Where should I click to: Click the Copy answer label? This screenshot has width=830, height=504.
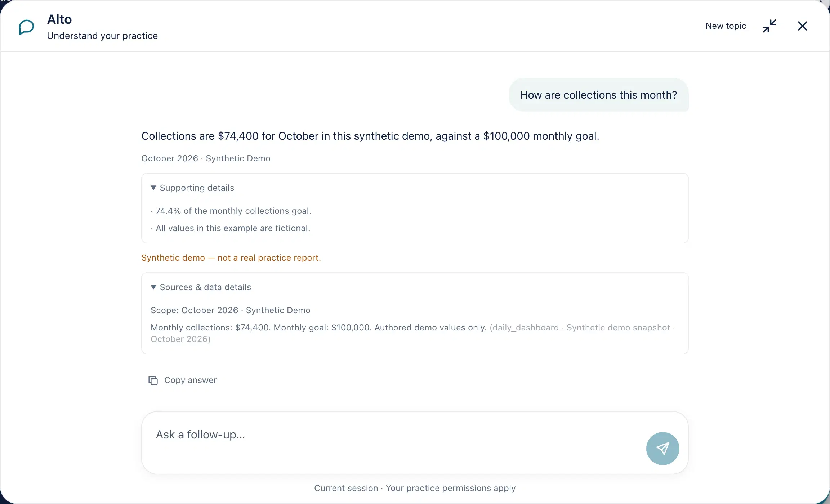(x=190, y=380)
